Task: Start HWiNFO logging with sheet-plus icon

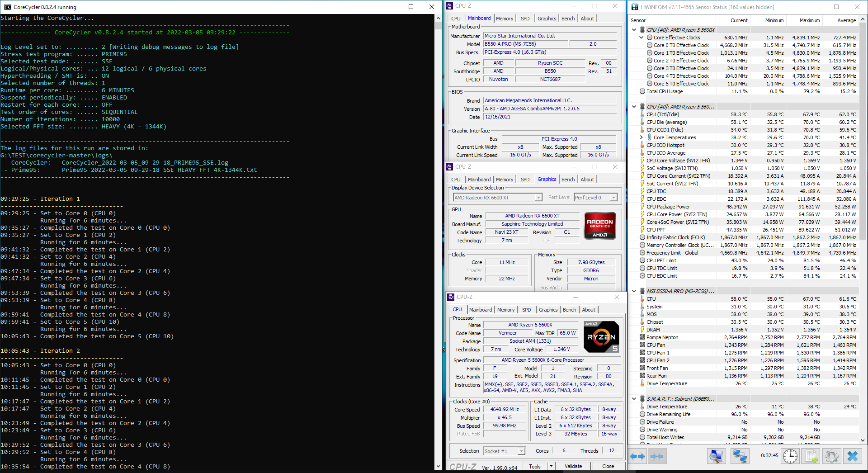Action: (x=811, y=456)
